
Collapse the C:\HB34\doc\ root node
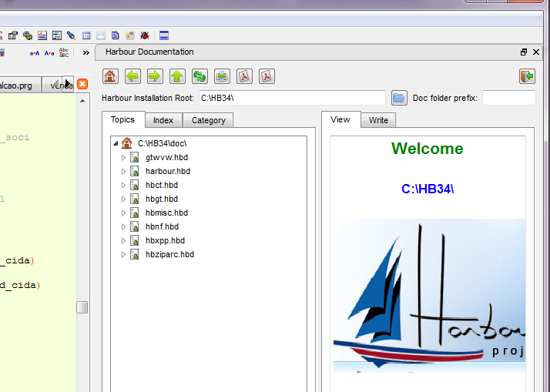point(116,143)
